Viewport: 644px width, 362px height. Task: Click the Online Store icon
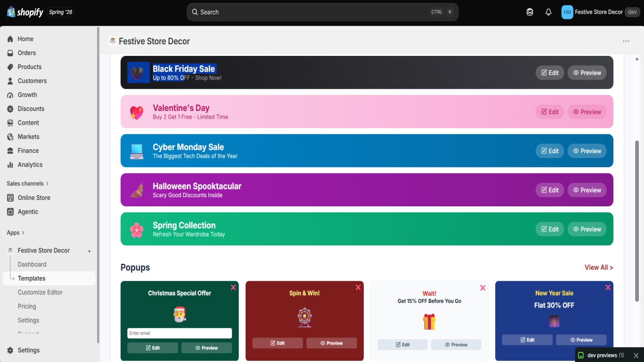(10, 198)
